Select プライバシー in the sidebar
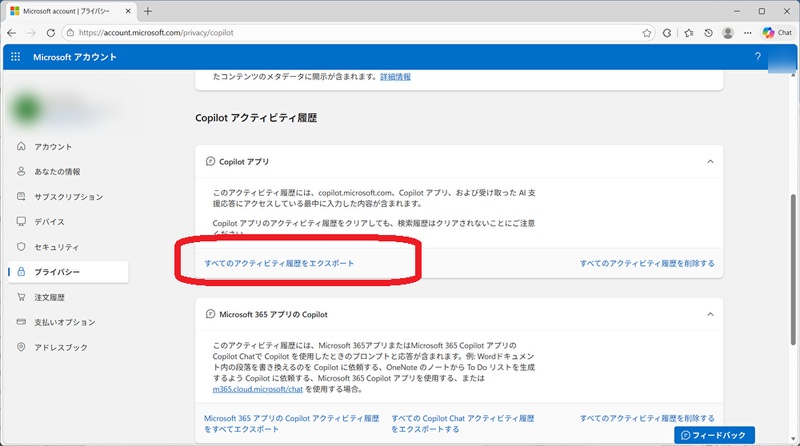 point(68,272)
